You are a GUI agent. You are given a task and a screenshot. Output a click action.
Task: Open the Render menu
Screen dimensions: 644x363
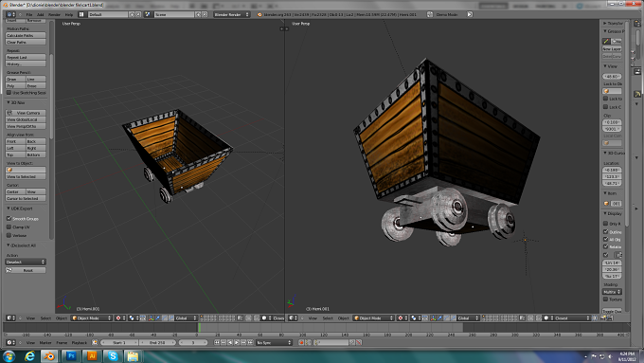point(54,14)
